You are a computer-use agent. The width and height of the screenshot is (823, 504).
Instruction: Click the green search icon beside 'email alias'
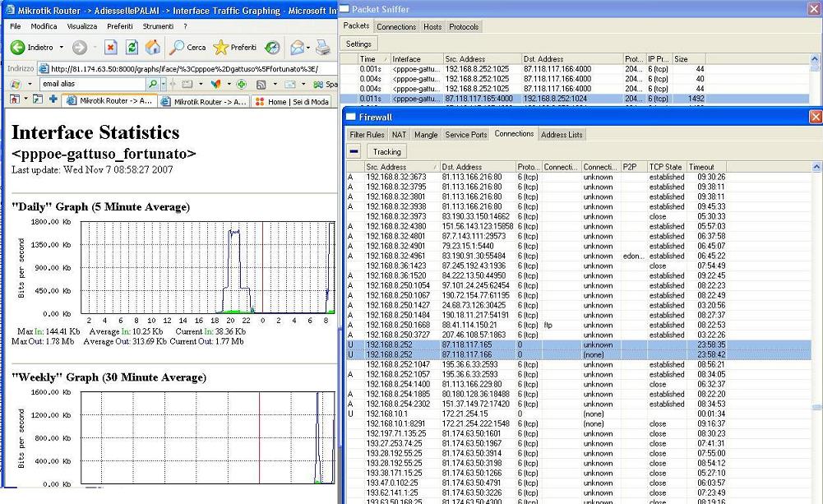(x=153, y=85)
